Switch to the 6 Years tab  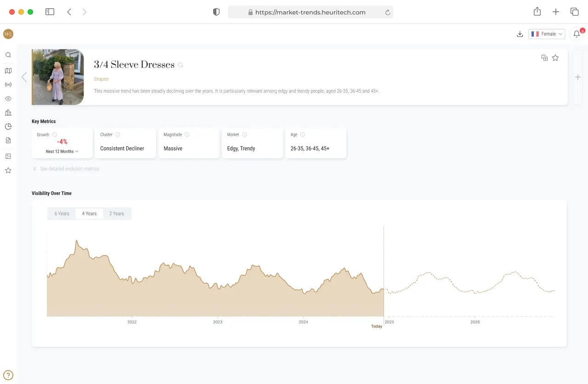tap(62, 214)
